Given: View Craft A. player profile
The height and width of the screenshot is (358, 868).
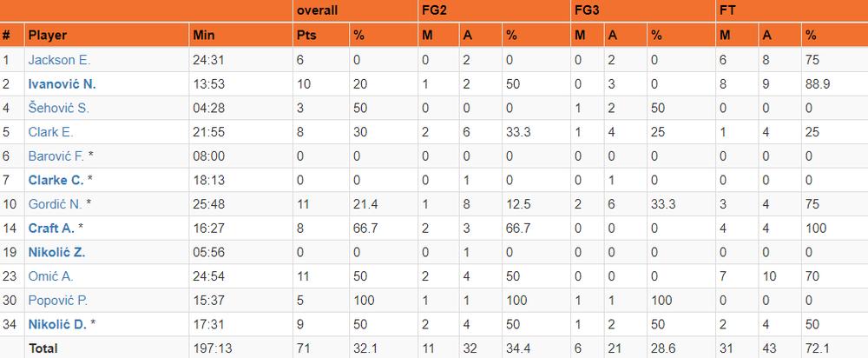Looking at the screenshot, I should pos(50,229).
